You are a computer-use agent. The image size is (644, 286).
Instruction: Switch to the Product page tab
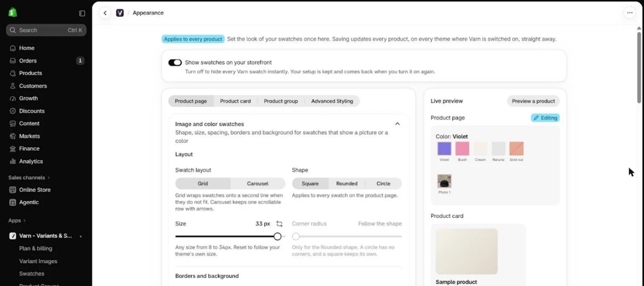pos(191,101)
